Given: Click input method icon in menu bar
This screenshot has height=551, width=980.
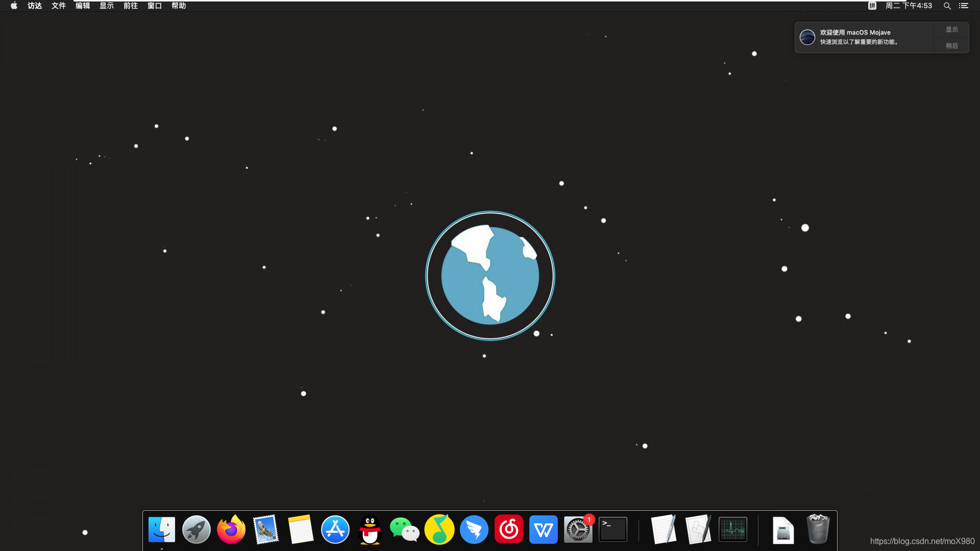Looking at the screenshot, I should pos(872,6).
